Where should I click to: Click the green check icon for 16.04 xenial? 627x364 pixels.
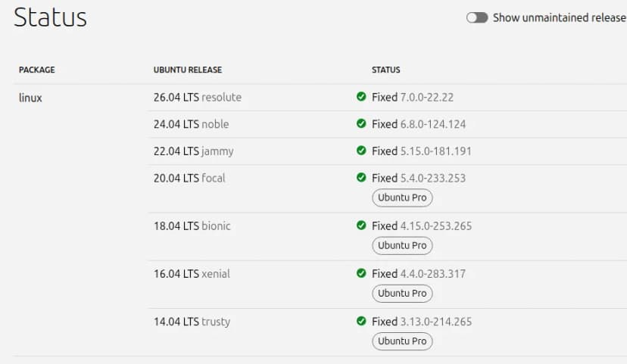[361, 273]
